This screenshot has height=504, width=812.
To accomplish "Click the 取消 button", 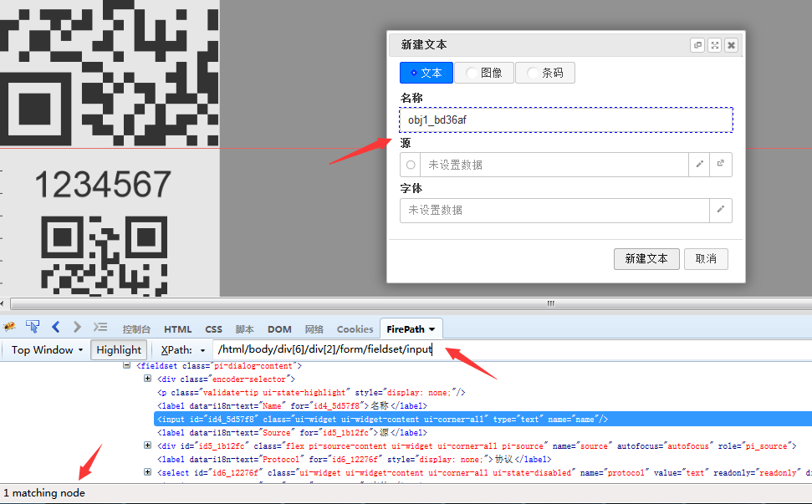I will tap(706, 259).
